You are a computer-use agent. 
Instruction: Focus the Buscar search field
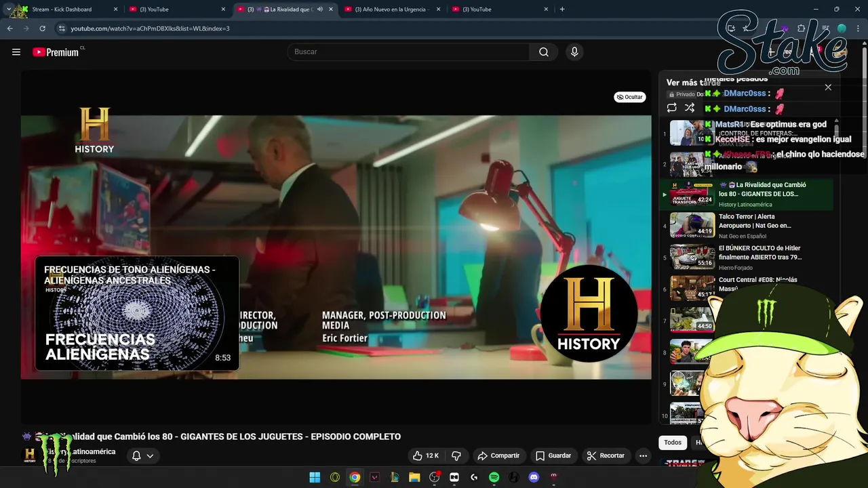(x=408, y=52)
